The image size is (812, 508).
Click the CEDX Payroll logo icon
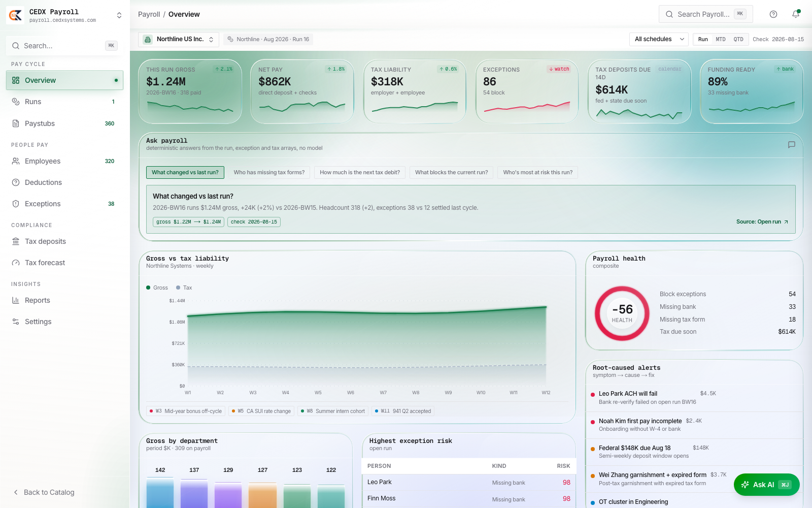[x=15, y=15]
